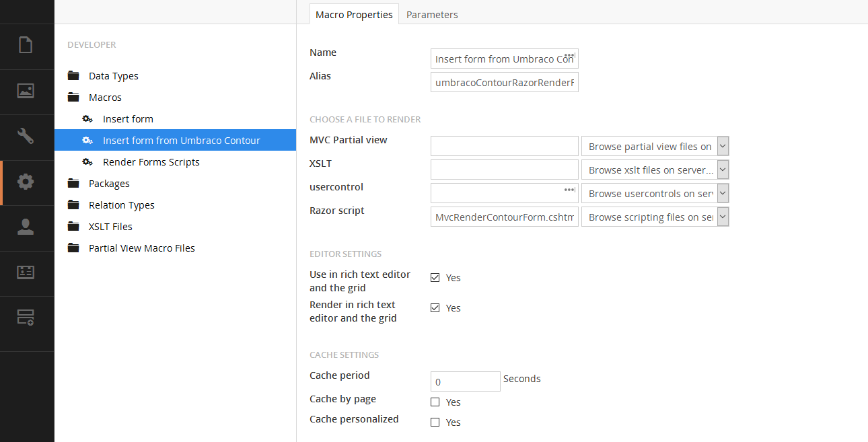The height and width of the screenshot is (442, 868).
Task: Click the Razor script text field
Action: [x=505, y=217]
